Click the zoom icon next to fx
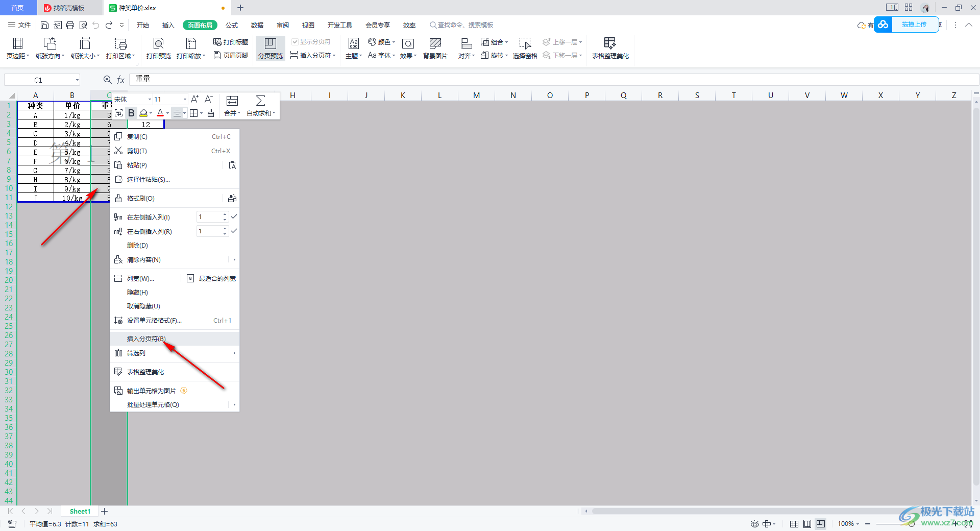Screen dimensions: 980x531 tap(107, 80)
